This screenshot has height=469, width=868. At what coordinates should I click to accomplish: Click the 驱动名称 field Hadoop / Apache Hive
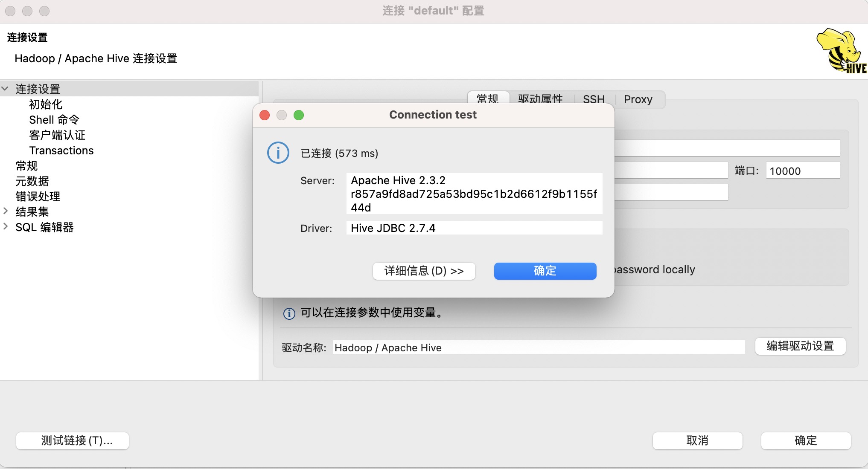pos(539,347)
